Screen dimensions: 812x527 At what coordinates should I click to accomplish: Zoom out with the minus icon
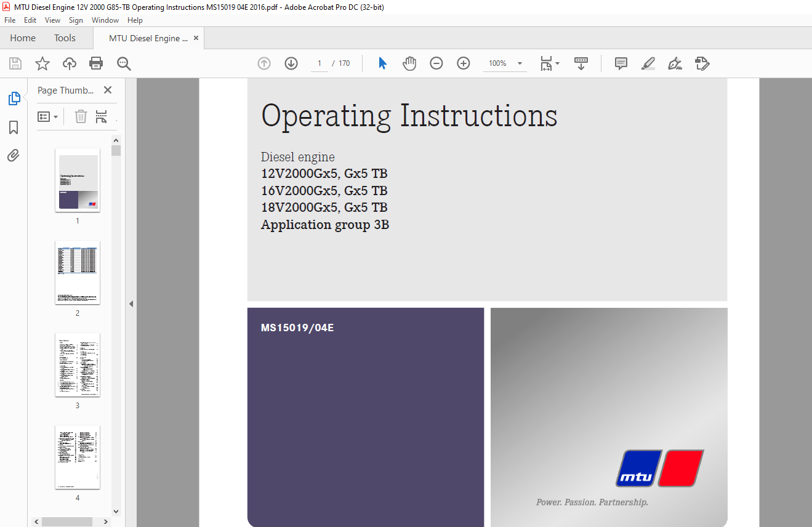436,63
